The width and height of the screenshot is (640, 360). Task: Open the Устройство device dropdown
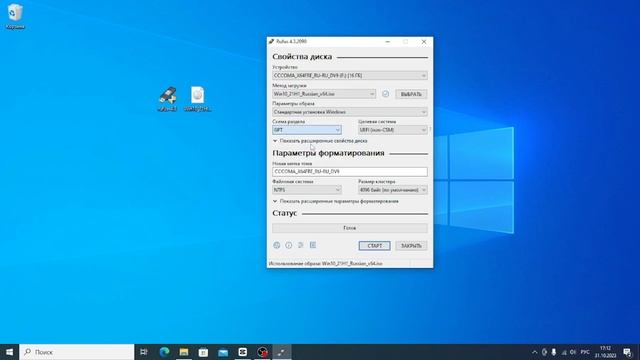point(350,76)
